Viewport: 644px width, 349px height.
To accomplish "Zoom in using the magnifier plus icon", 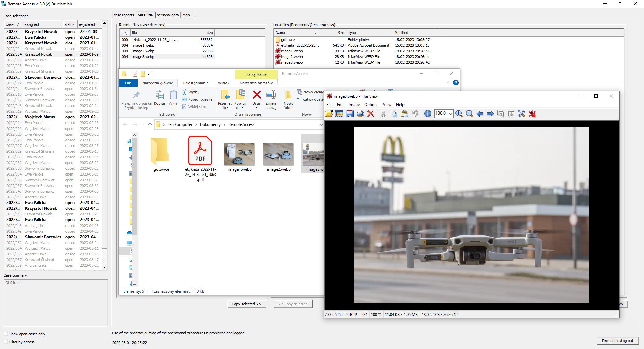I will tap(460, 114).
